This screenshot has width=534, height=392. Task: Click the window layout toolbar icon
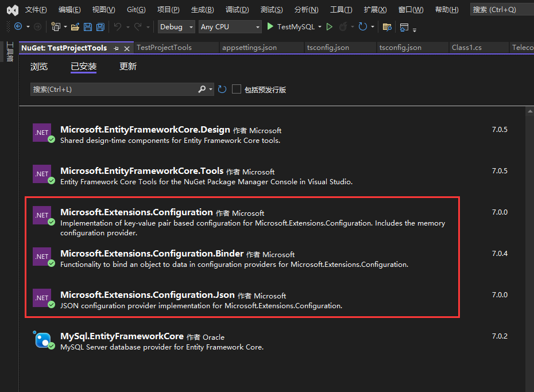tap(404, 27)
